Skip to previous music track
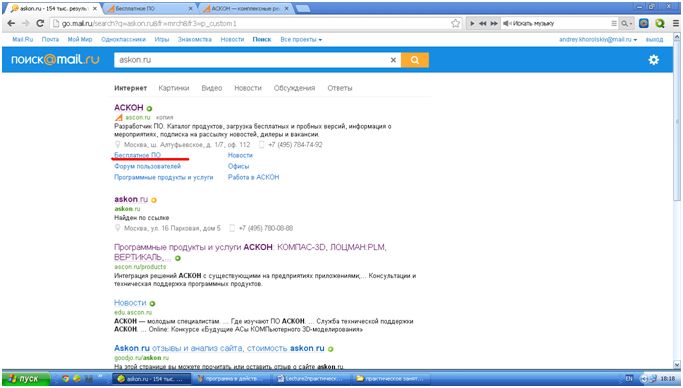Viewport: 683px width, 388px height. (483, 24)
